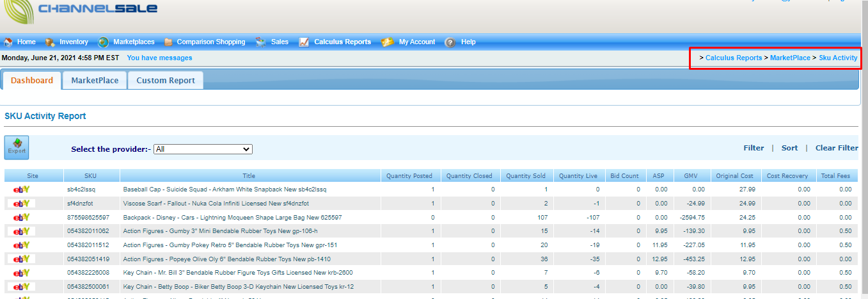Image resolution: width=868 pixels, height=299 pixels.
Task: Open the Calculus Reports menu
Action: pyautogui.click(x=342, y=42)
